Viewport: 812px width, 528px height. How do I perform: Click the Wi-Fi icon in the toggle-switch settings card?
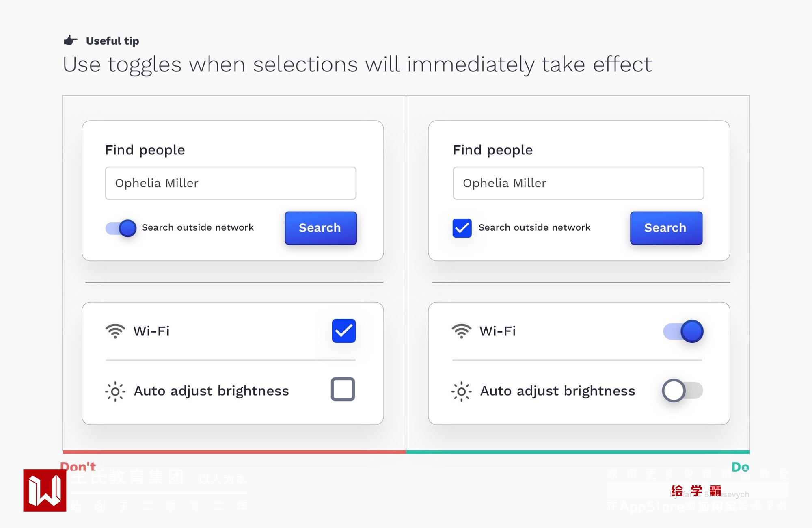pyautogui.click(x=462, y=331)
